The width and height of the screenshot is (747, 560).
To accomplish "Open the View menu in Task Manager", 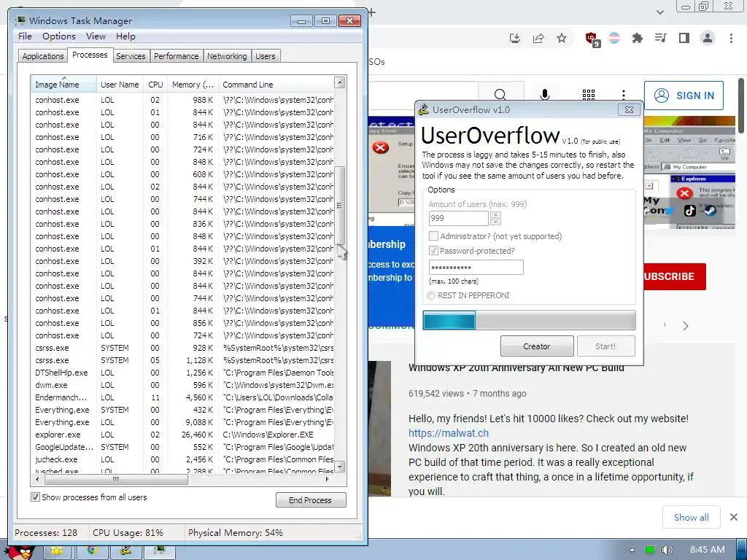I will (x=96, y=36).
